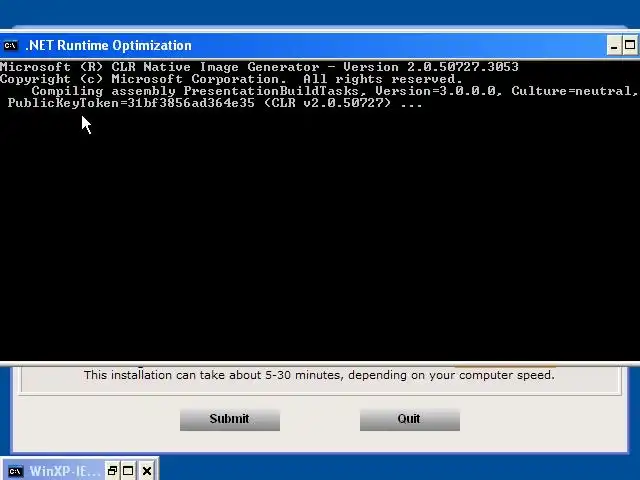640x480 pixels.
Task: Click the WinXP-IE minimized window icon
Action: coord(16,471)
